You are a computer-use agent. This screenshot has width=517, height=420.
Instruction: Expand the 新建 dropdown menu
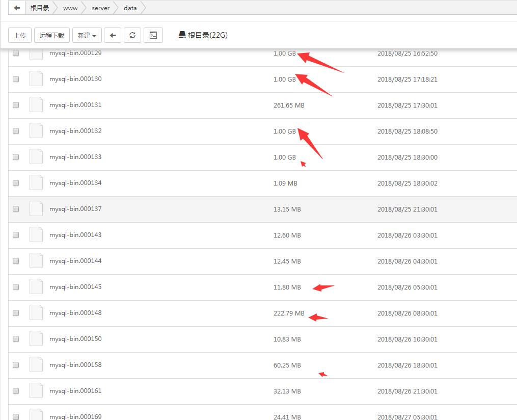point(87,35)
